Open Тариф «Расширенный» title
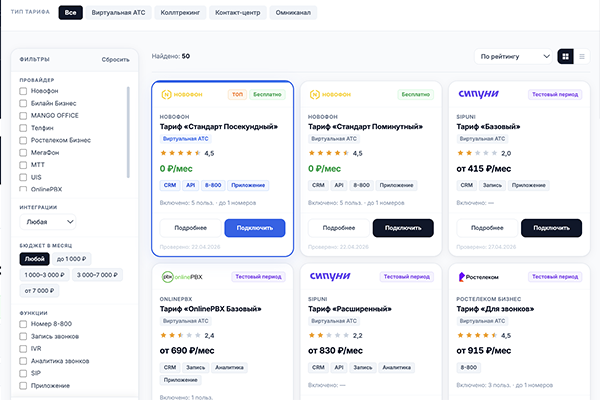This screenshot has height=400, width=600. pos(350,309)
